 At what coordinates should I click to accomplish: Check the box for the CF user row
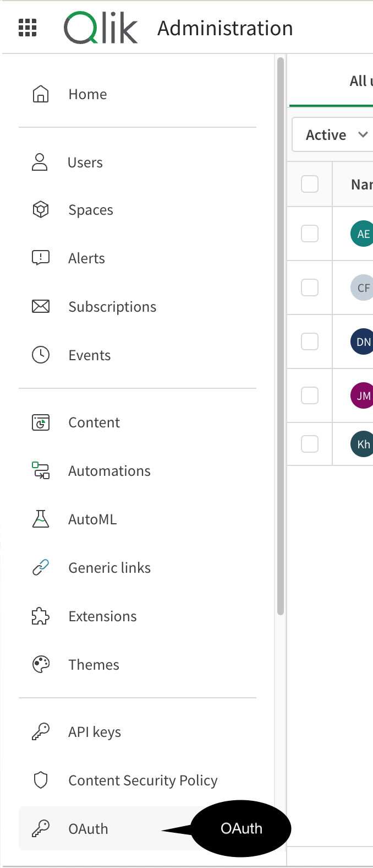[x=310, y=287]
